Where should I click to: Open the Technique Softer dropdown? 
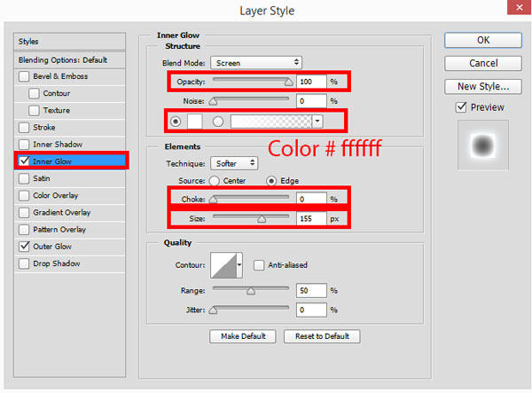(234, 163)
